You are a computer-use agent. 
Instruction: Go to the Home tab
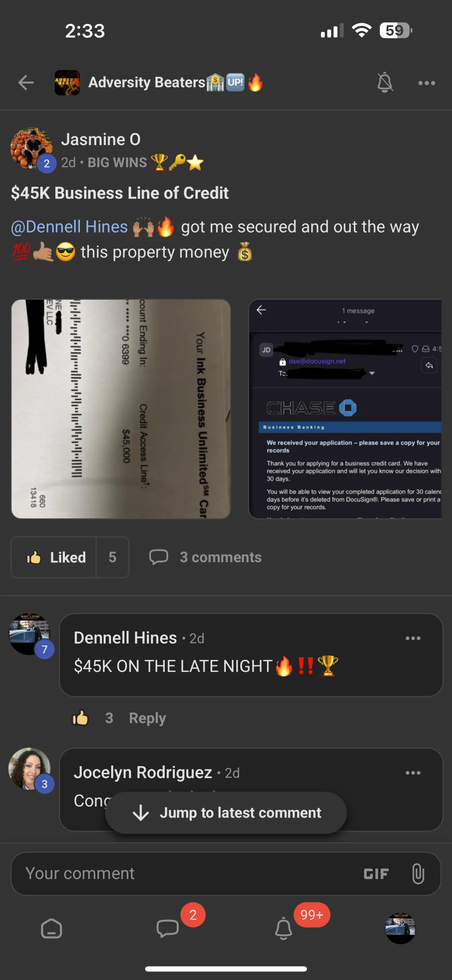point(51,929)
